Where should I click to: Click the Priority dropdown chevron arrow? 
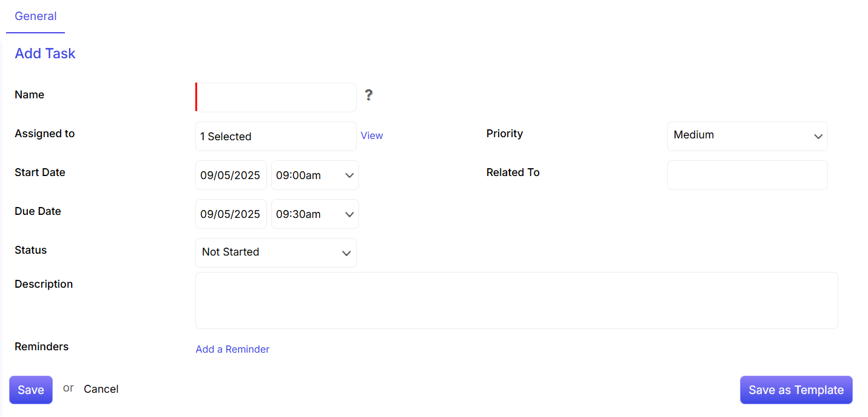click(x=818, y=137)
